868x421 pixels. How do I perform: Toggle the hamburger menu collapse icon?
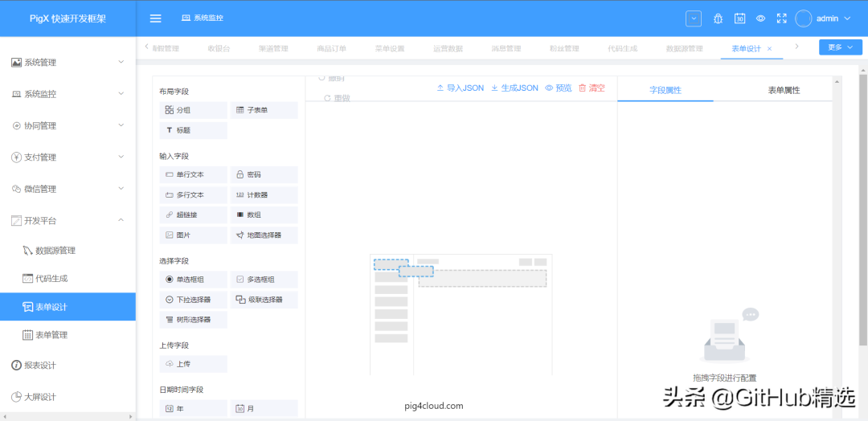coord(156,18)
